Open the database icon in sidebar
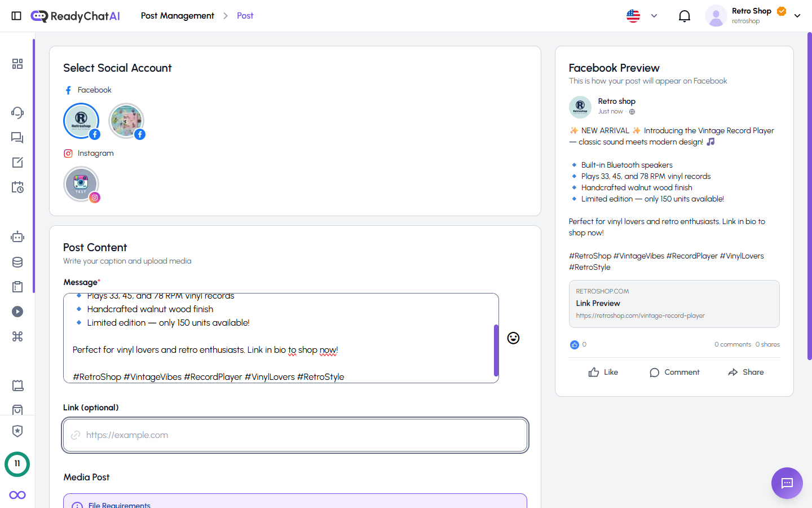The image size is (812, 508). click(17, 262)
